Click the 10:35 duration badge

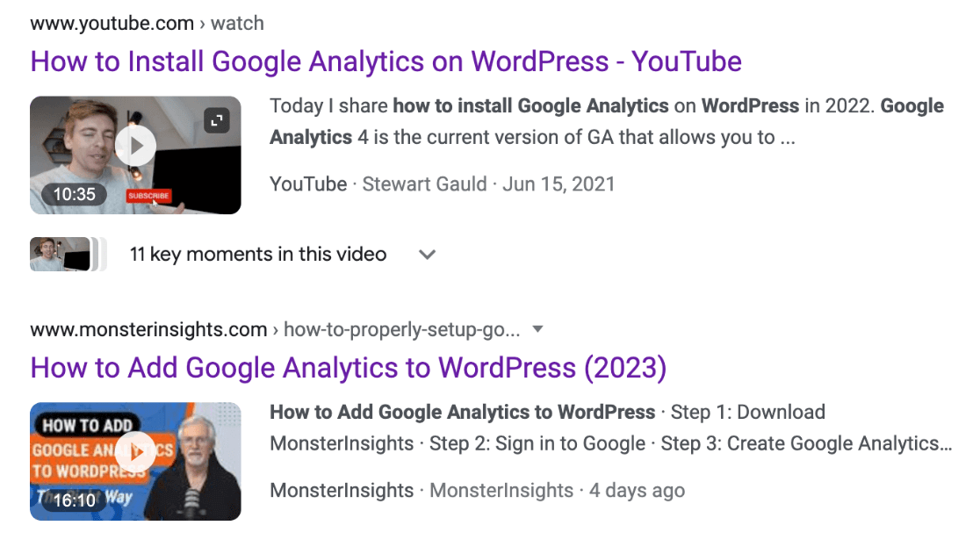[74, 194]
